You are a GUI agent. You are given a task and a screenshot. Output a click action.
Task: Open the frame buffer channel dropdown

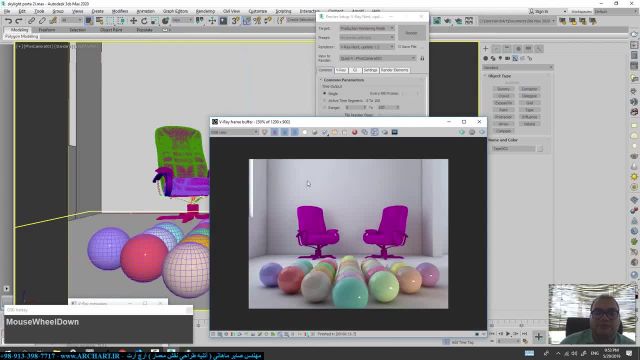click(235, 132)
